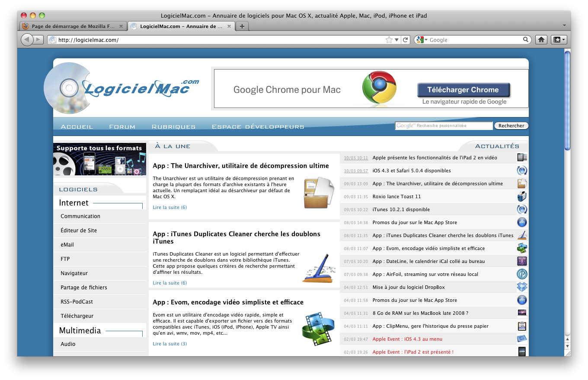The width and height of the screenshot is (588, 380).
Task: Select the LogicielMac.com browser tab
Action: (x=181, y=26)
